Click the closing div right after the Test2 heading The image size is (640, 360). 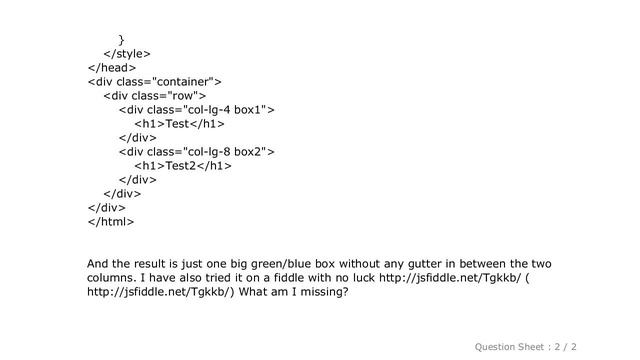click(x=138, y=180)
